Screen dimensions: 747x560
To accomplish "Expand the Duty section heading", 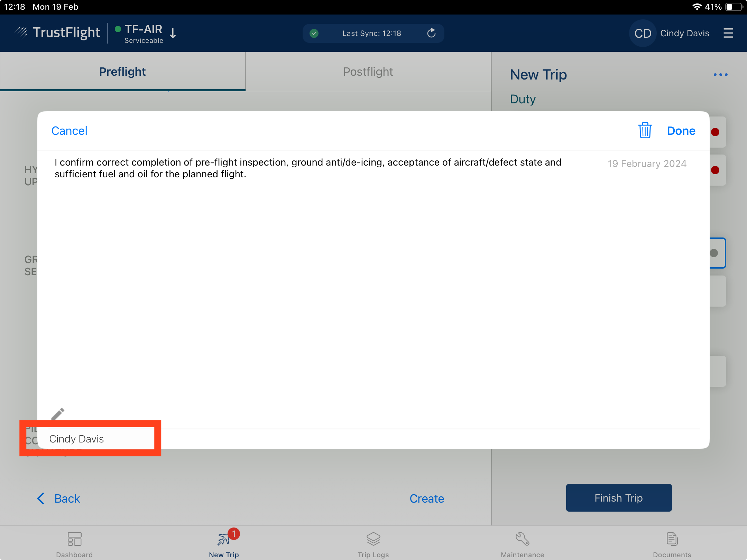I will [523, 99].
